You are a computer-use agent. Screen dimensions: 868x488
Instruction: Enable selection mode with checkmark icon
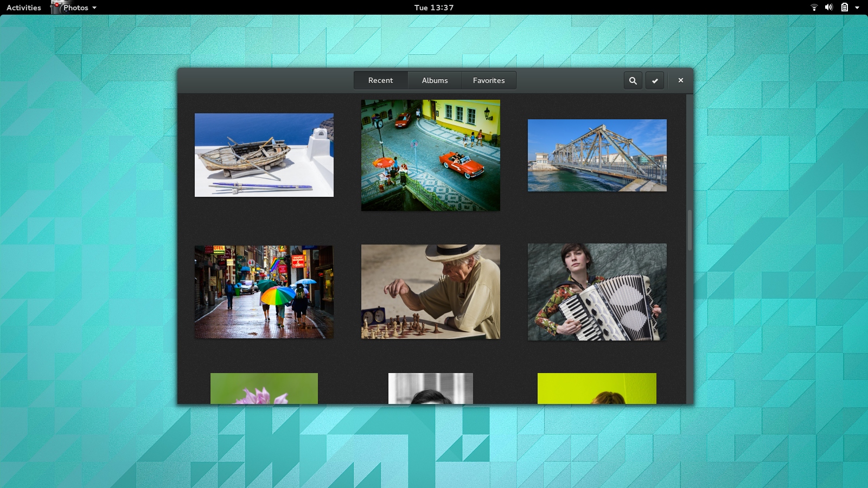655,80
